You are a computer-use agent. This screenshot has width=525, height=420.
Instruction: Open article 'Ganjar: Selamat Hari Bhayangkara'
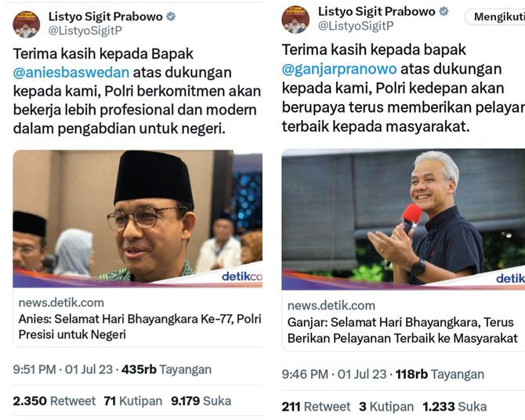403,330
